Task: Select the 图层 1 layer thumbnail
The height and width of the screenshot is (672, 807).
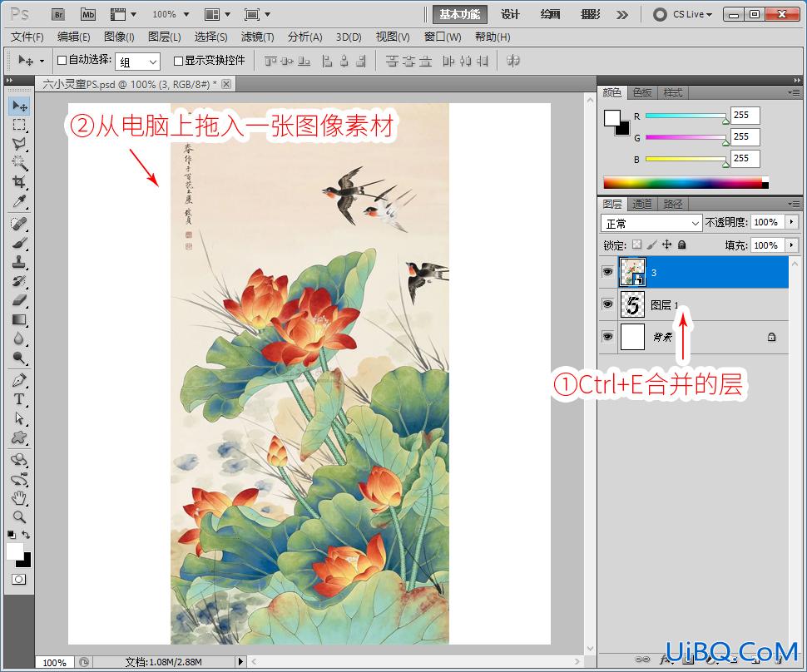Action: [632, 304]
